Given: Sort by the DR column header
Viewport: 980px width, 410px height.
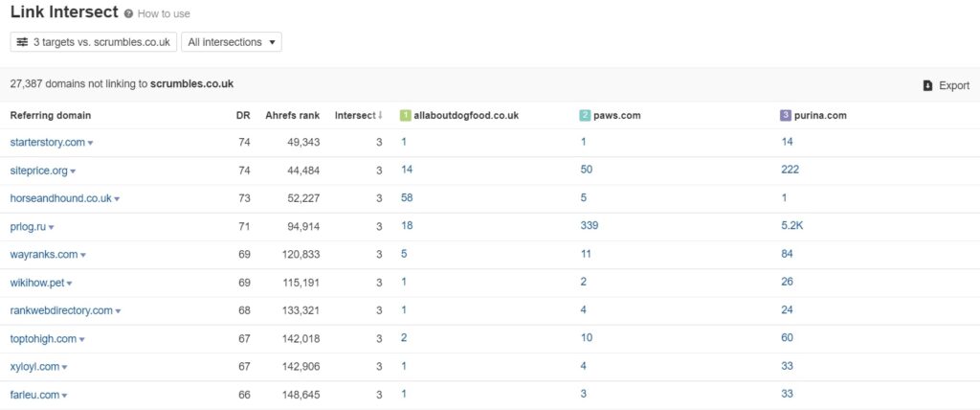Looking at the screenshot, I should coord(243,115).
